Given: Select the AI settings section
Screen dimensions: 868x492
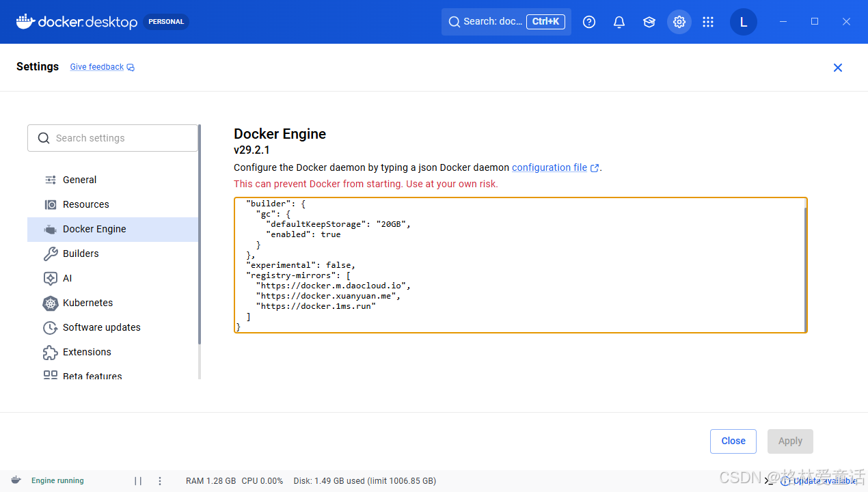Looking at the screenshot, I should pos(113,278).
